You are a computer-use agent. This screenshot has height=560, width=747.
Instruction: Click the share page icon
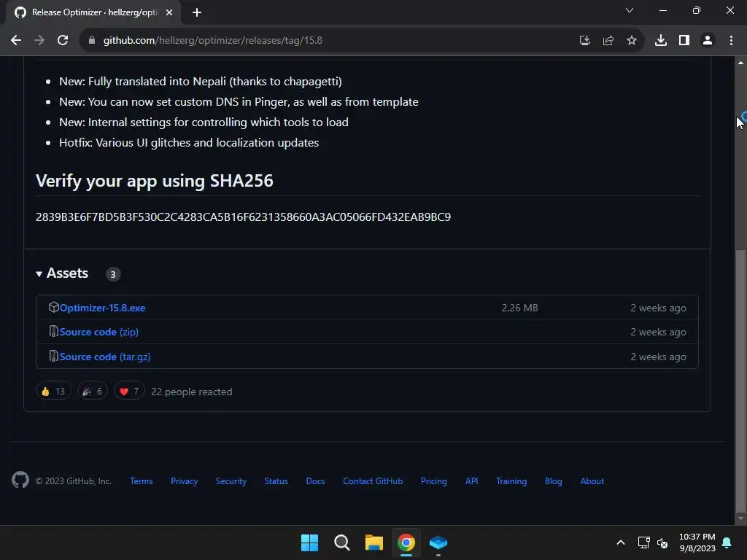click(x=608, y=41)
